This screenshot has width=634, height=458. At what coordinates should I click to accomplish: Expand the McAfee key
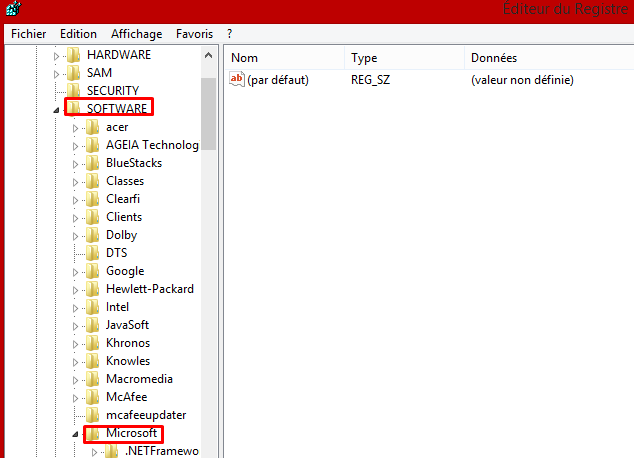click(x=75, y=398)
